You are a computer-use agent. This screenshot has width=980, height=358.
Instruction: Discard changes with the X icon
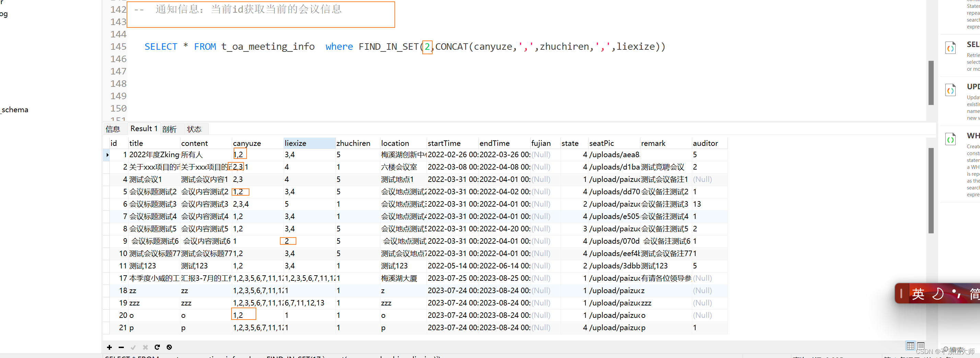click(145, 347)
